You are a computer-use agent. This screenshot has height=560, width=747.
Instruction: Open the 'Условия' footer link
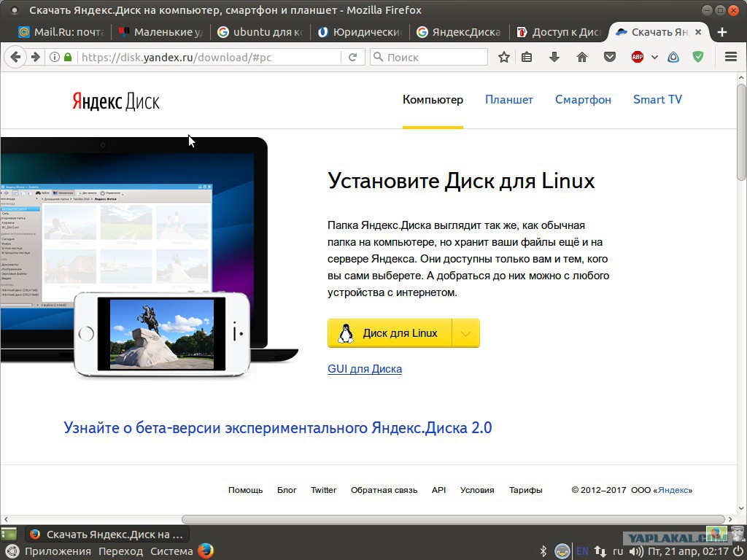tap(477, 490)
